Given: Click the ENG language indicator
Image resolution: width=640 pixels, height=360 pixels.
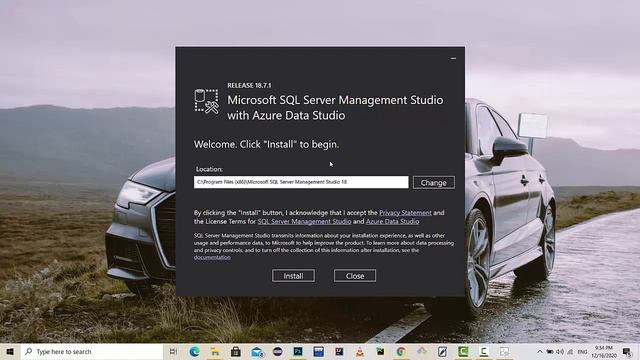Looking at the screenshot, I should (x=582, y=351).
